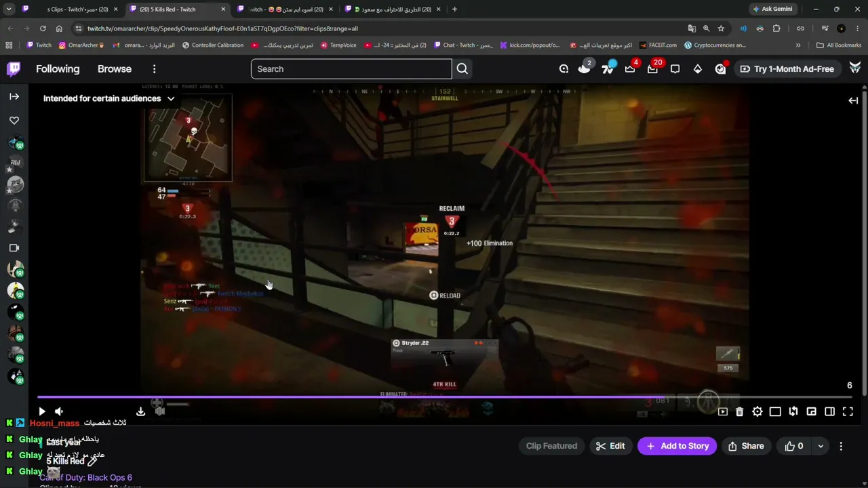The width and height of the screenshot is (868, 488).
Task: Click the Clip Featured button
Action: pos(551,446)
